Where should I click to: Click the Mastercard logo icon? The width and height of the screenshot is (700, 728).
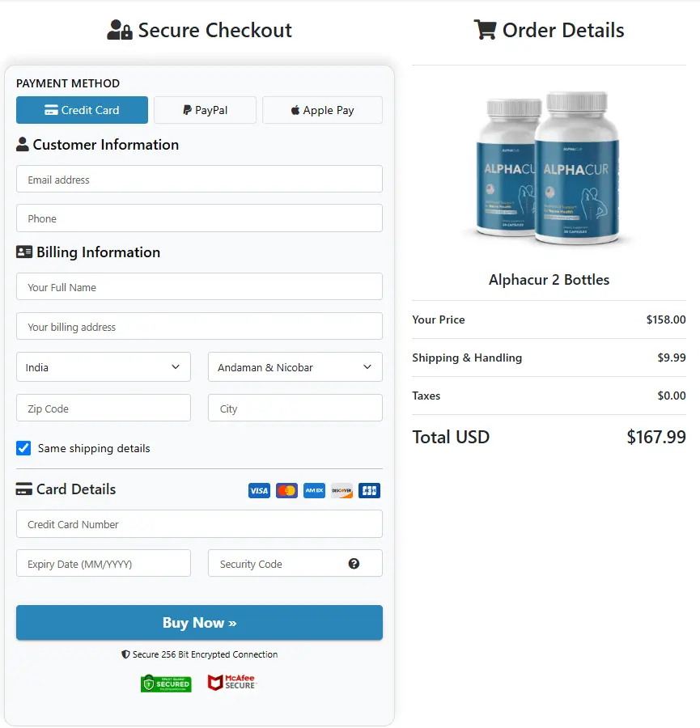(x=286, y=490)
